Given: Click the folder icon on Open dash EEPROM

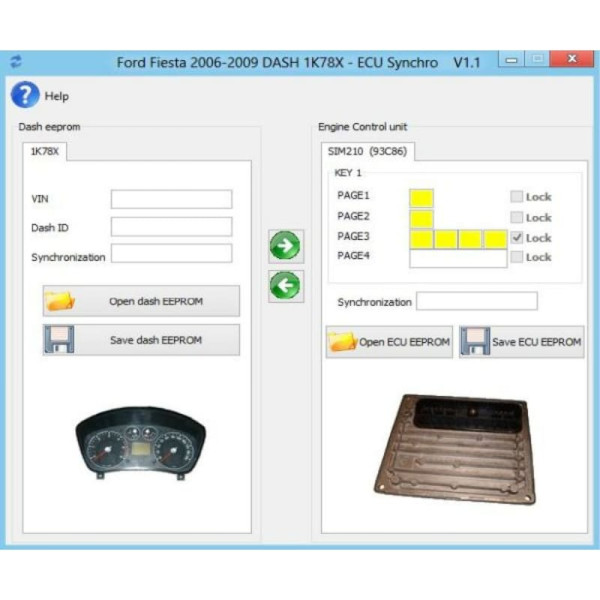Looking at the screenshot, I should click(60, 301).
